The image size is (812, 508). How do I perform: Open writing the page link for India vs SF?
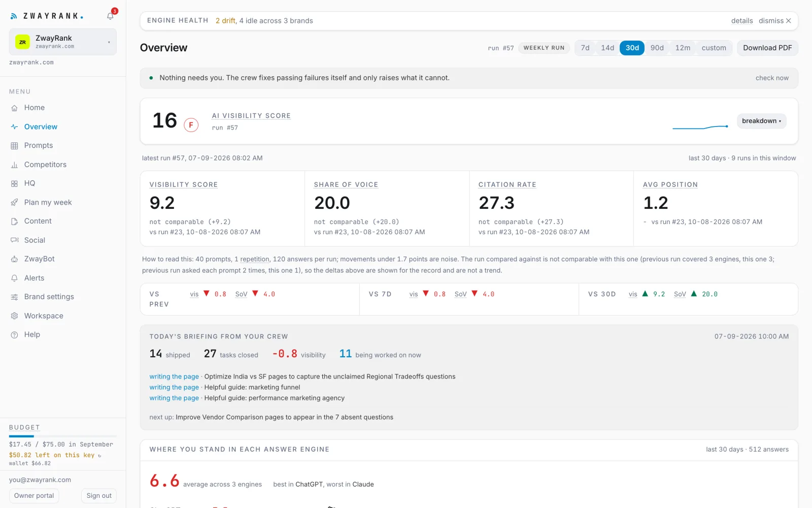pyautogui.click(x=174, y=376)
